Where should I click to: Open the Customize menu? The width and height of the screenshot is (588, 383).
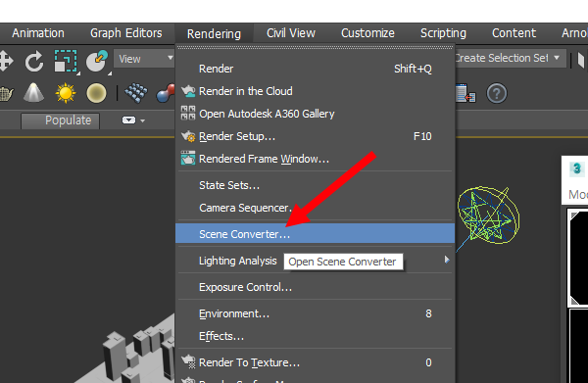click(x=367, y=33)
